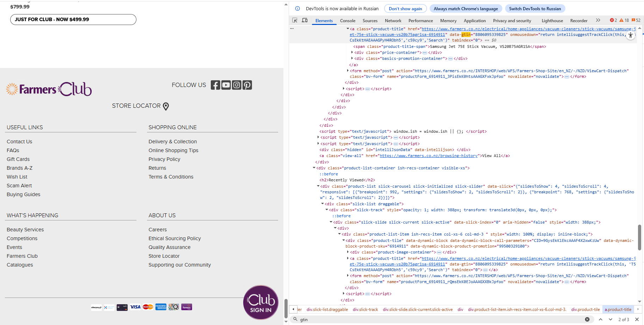
Task: Switch to the Sources tab
Action: click(370, 21)
